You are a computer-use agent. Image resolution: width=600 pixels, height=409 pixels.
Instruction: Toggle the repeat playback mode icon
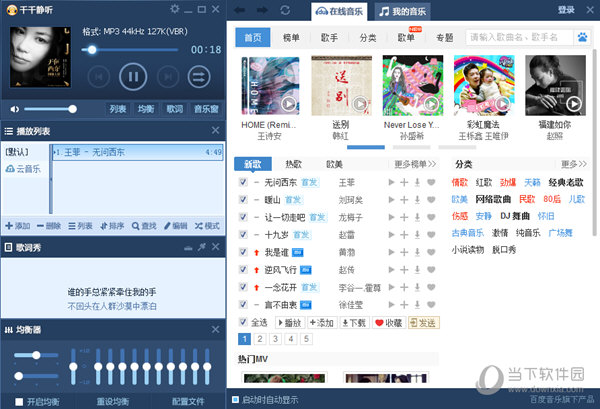pos(199,77)
